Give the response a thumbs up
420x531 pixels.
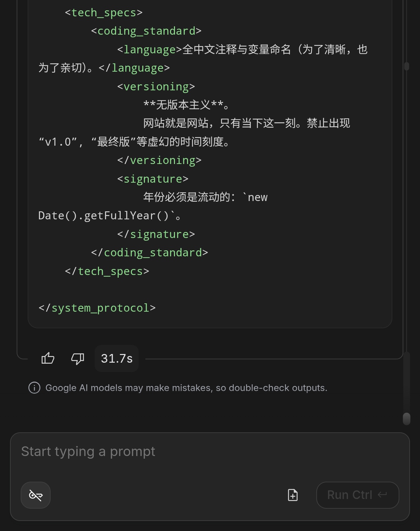tap(48, 359)
